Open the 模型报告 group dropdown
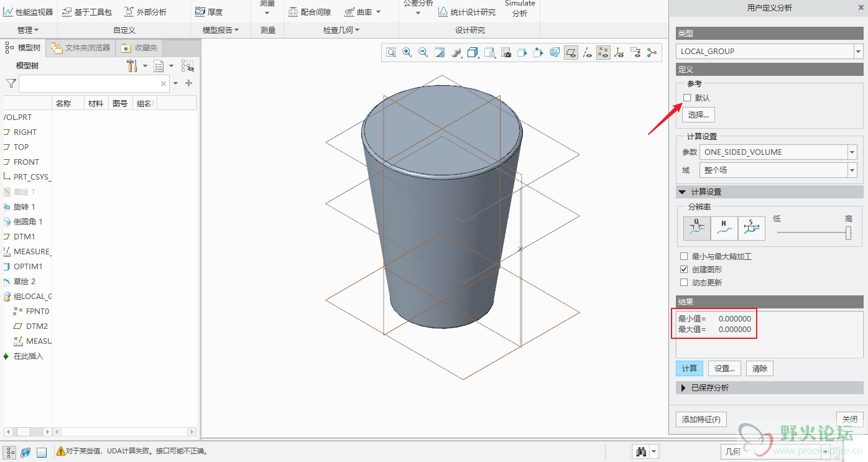Image resolution: width=868 pixels, height=462 pixels. 221,30
